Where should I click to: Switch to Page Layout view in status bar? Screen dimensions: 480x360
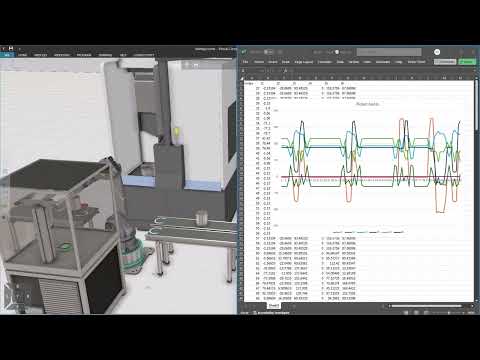(x=416, y=313)
